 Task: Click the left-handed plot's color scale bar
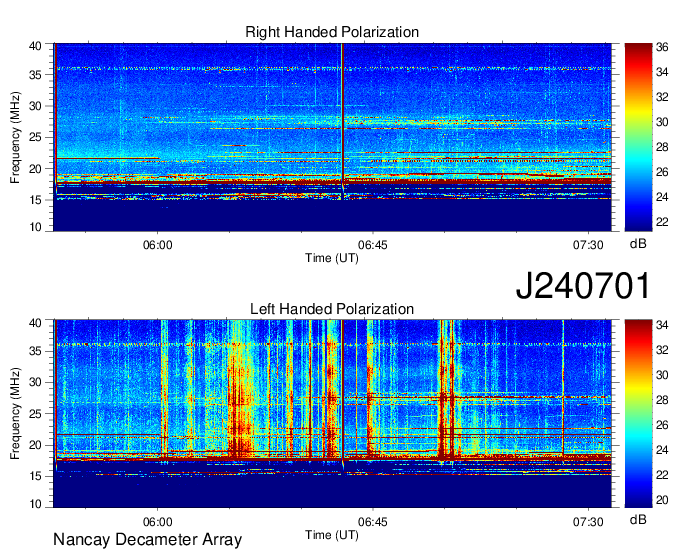(638, 414)
